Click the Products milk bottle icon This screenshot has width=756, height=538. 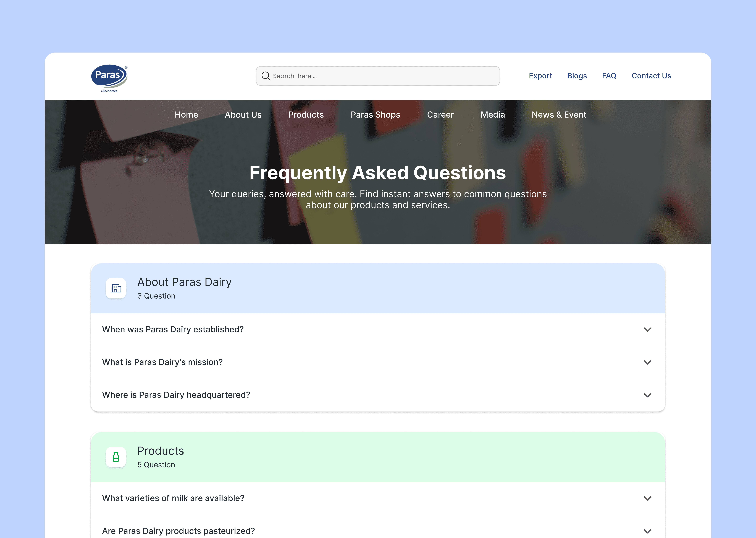[x=116, y=457]
